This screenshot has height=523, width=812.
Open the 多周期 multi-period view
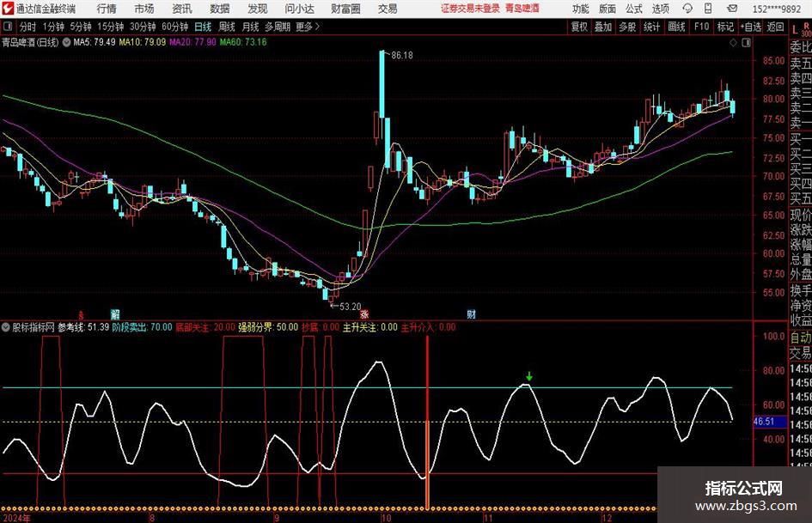(x=278, y=27)
